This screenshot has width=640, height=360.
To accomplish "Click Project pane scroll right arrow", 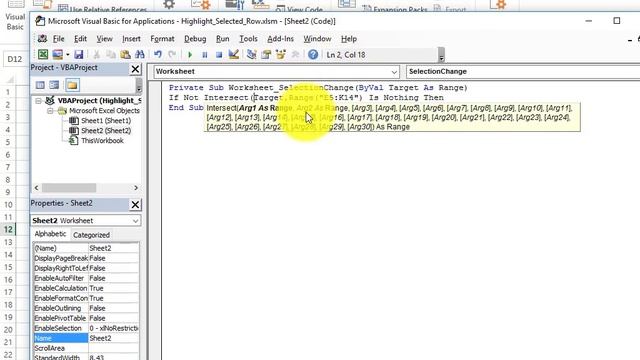I will tap(136, 188).
